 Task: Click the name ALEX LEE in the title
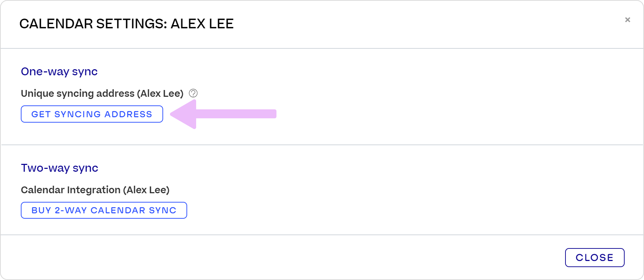click(x=202, y=24)
